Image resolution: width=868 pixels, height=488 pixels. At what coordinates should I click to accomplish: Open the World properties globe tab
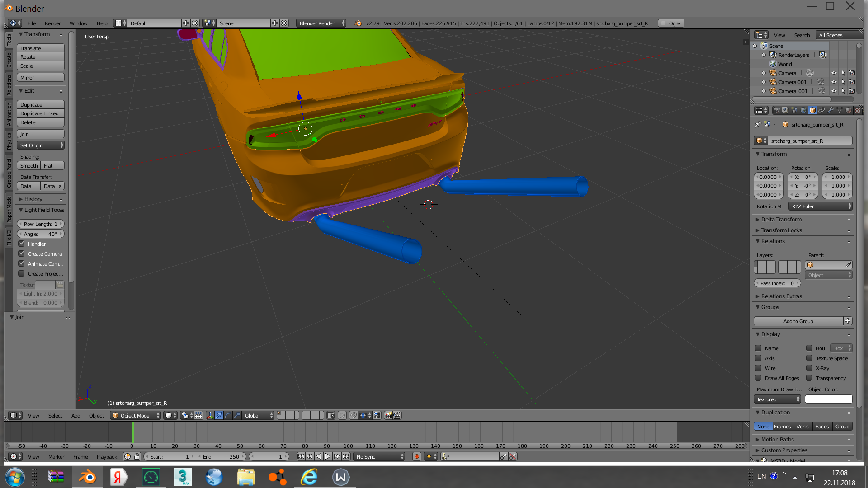click(803, 110)
